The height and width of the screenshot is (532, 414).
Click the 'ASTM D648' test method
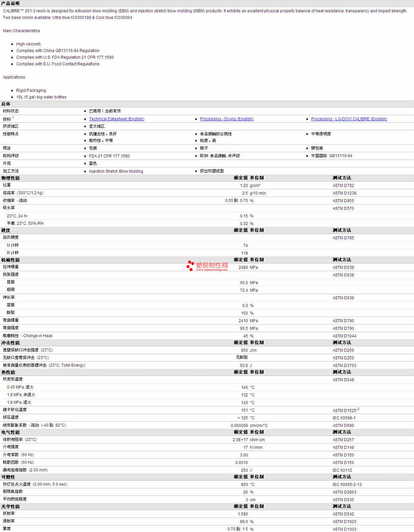tap(343, 380)
